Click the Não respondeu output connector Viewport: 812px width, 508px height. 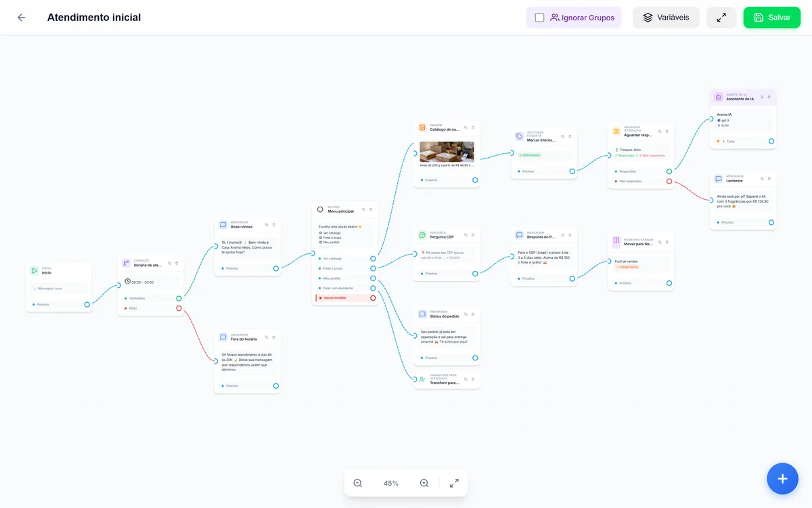pyautogui.click(x=669, y=182)
